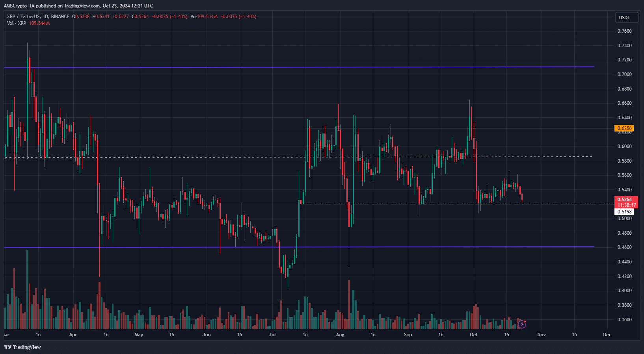
Task: Click the 0.6800 price axis label
Action: click(x=624, y=89)
